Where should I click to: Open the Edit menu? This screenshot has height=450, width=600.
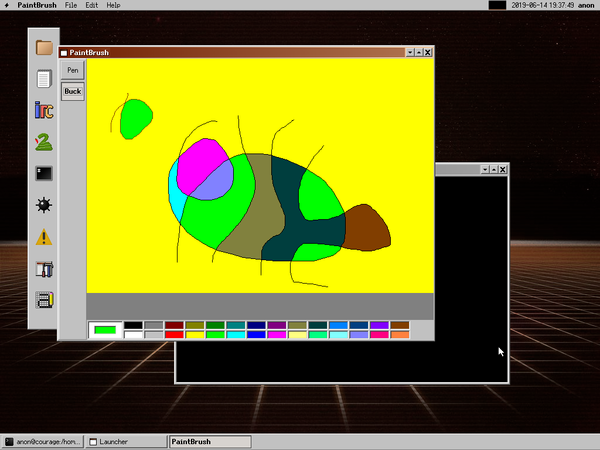pos(91,5)
